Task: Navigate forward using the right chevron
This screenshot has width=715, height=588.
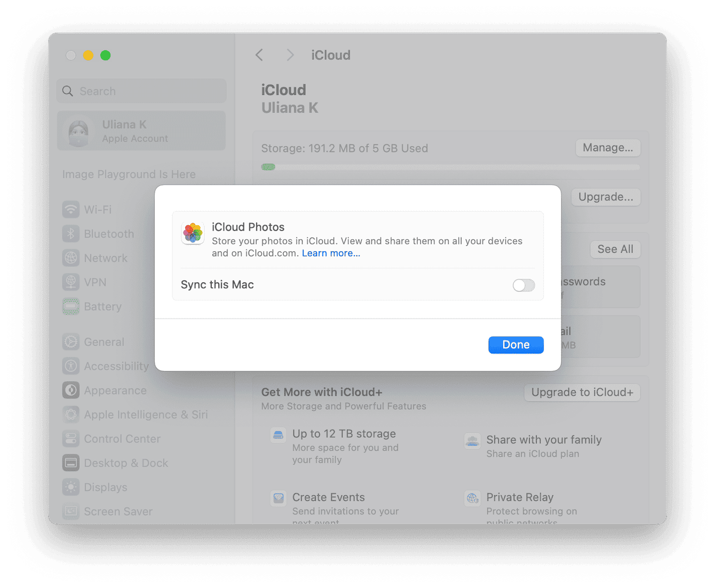Action: (x=290, y=55)
